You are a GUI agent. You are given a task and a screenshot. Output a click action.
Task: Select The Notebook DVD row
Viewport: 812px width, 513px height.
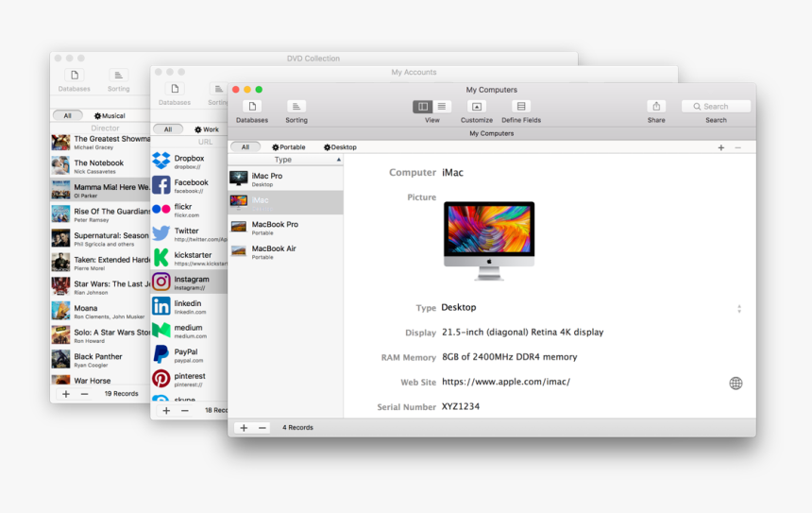point(100,166)
